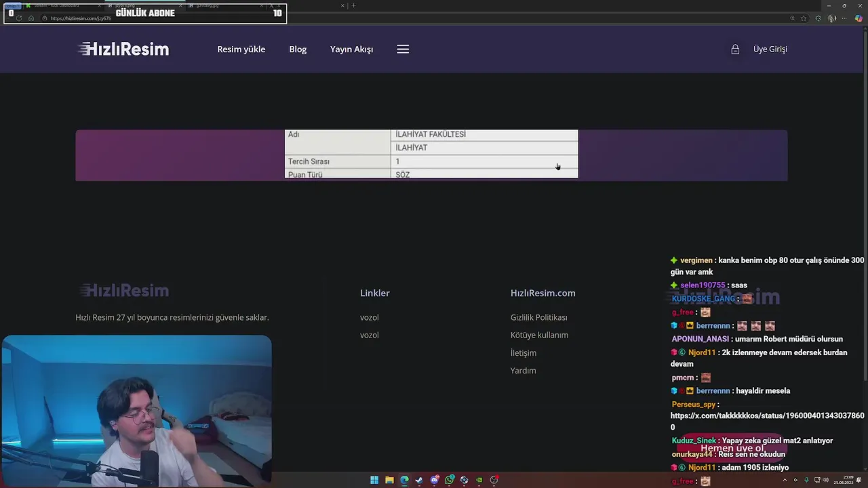The height and width of the screenshot is (488, 868).
Task: Open Steam from the taskbar
Action: pos(419,480)
